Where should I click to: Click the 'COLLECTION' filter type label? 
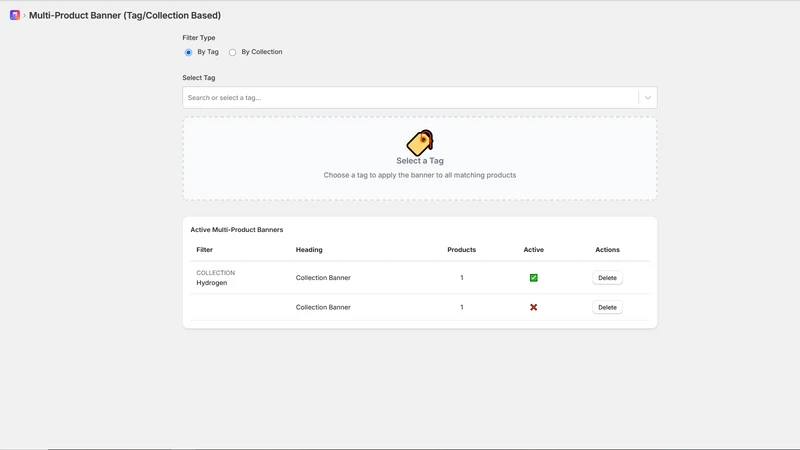216,273
